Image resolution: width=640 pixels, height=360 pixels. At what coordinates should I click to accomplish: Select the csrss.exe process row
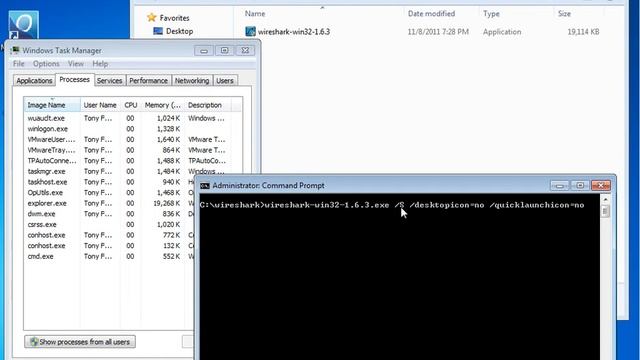(109, 224)
